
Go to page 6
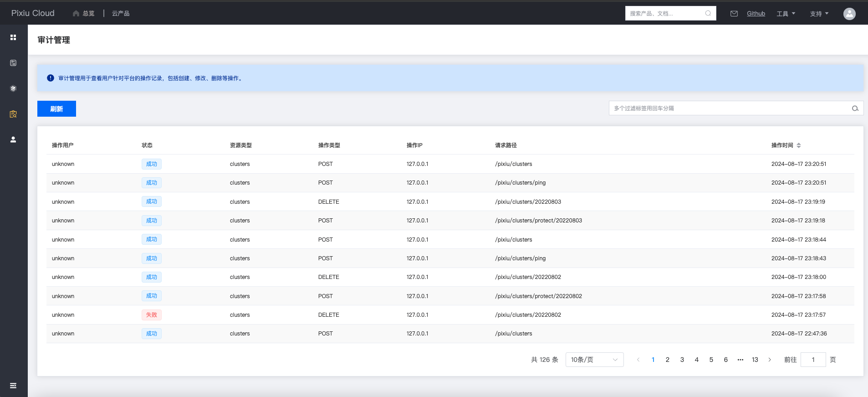tap(726, 360)
